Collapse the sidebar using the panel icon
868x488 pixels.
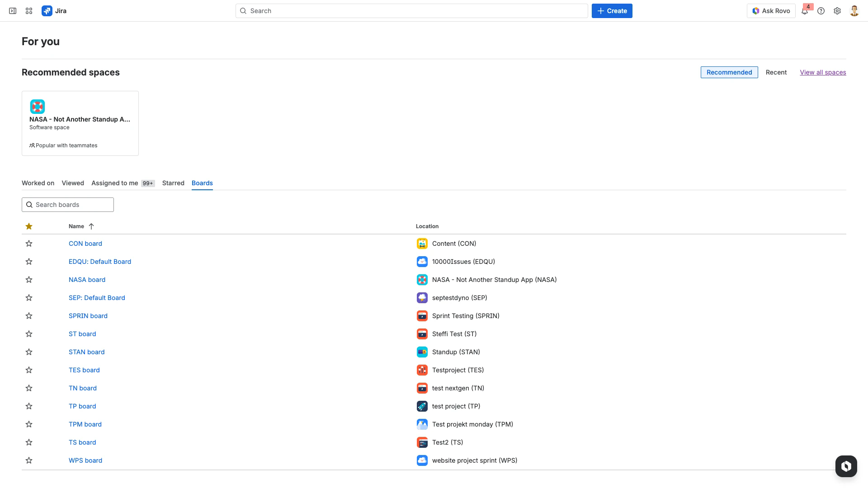(x=12, y=10)
